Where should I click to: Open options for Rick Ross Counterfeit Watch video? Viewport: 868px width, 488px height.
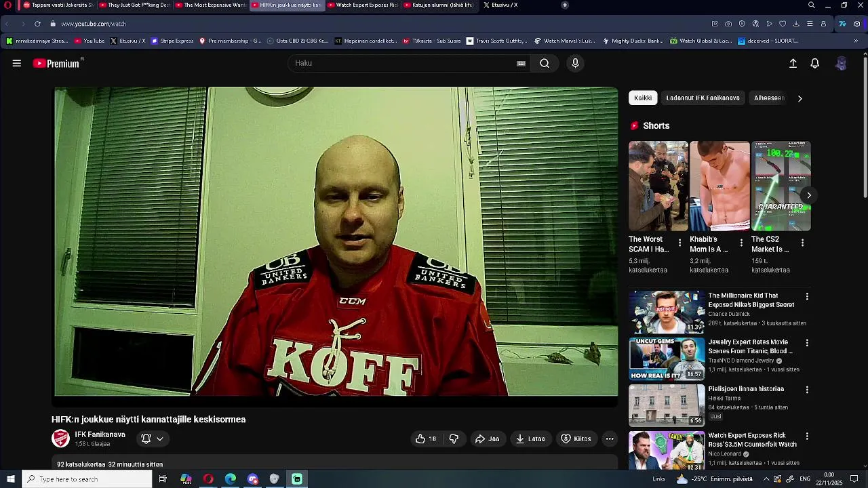pos(807,436)
